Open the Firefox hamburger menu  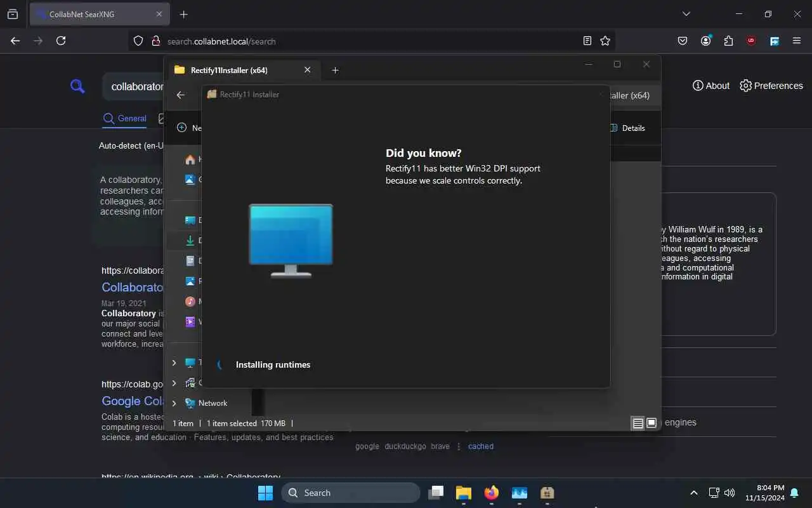797,41
